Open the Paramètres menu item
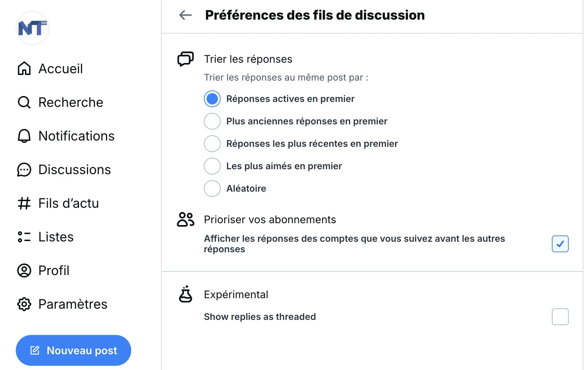 click(73, 304)
